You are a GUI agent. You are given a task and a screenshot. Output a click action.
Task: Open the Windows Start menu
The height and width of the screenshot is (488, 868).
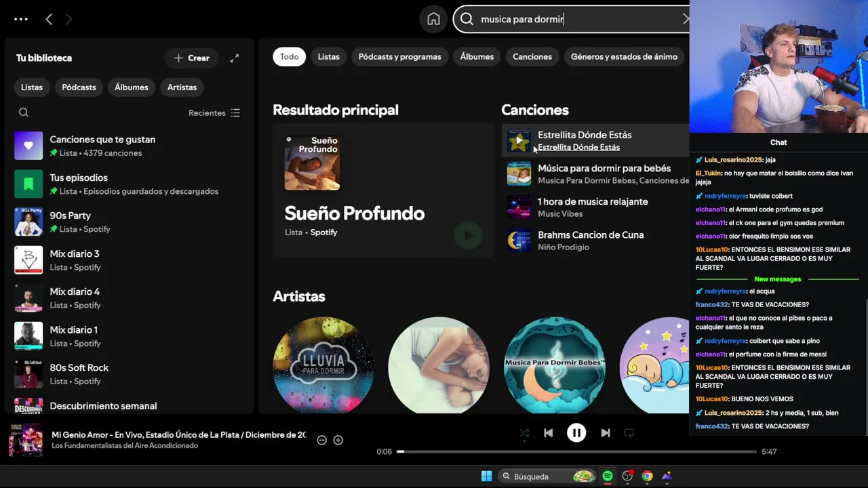coord(486,476)
